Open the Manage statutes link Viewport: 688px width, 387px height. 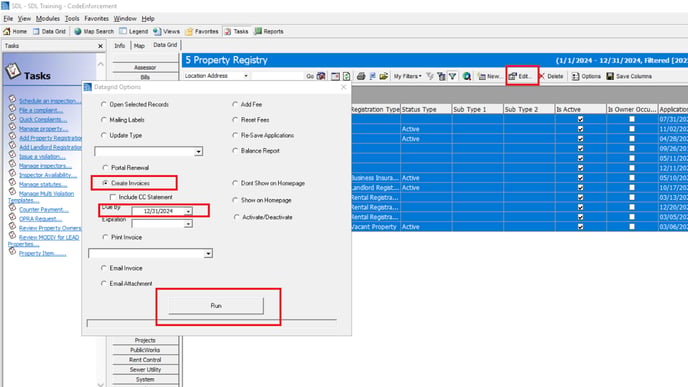click(43, 184)
